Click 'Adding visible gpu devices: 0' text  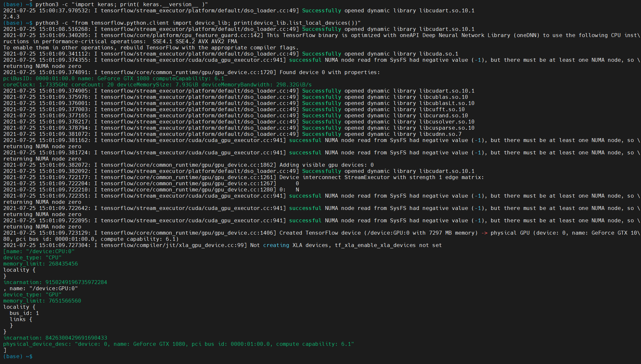click(x=326, y=165)
